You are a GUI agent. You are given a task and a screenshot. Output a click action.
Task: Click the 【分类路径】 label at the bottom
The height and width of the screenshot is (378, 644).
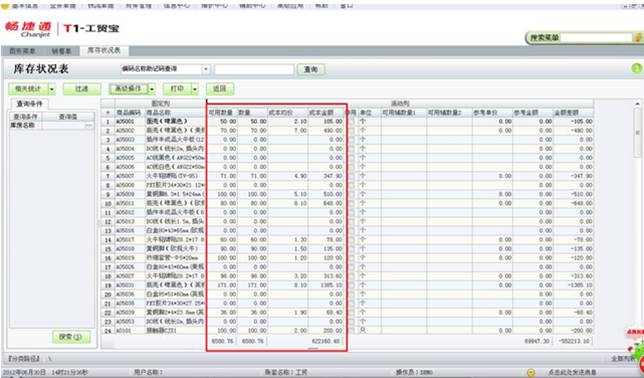tap(23, 359)
